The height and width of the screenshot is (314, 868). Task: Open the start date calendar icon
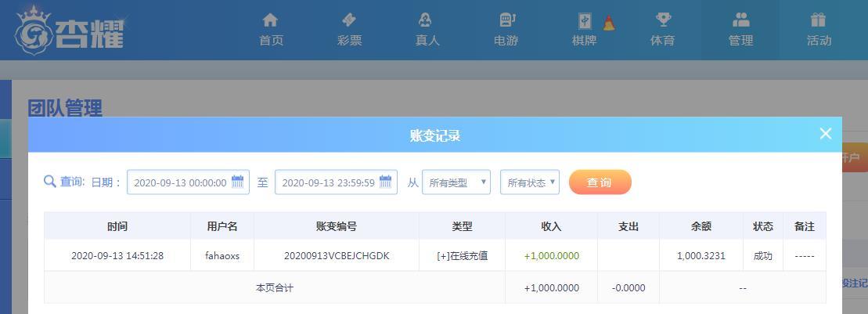click(237, 182)
